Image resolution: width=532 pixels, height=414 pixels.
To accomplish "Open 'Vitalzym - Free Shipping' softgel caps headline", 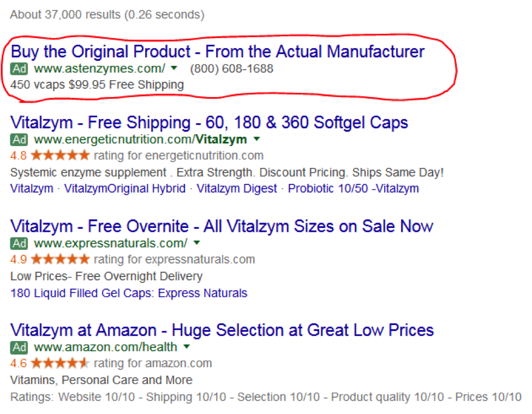I will 209,122.
